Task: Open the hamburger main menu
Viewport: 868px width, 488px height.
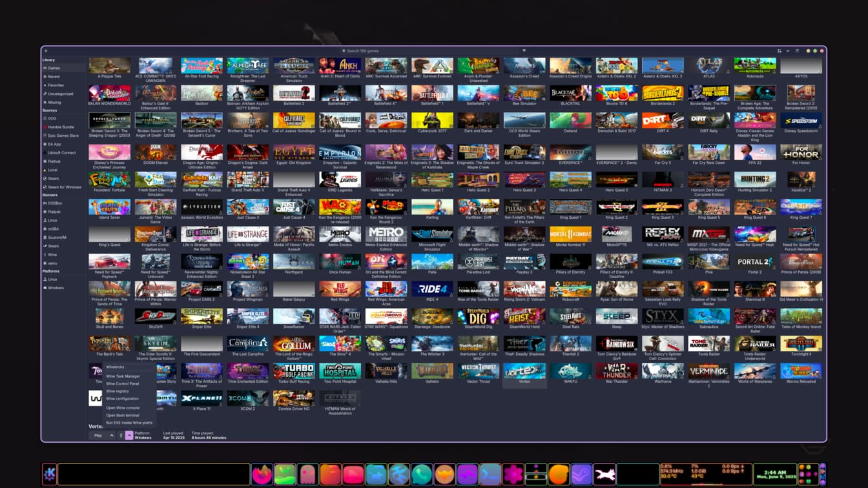Action: [797, 50]
